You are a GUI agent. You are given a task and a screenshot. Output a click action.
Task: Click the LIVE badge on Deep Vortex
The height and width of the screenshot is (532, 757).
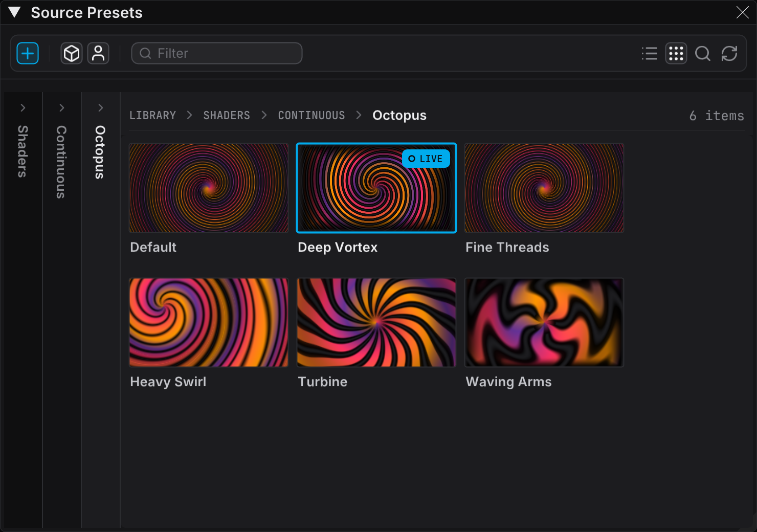coord(426,159)
